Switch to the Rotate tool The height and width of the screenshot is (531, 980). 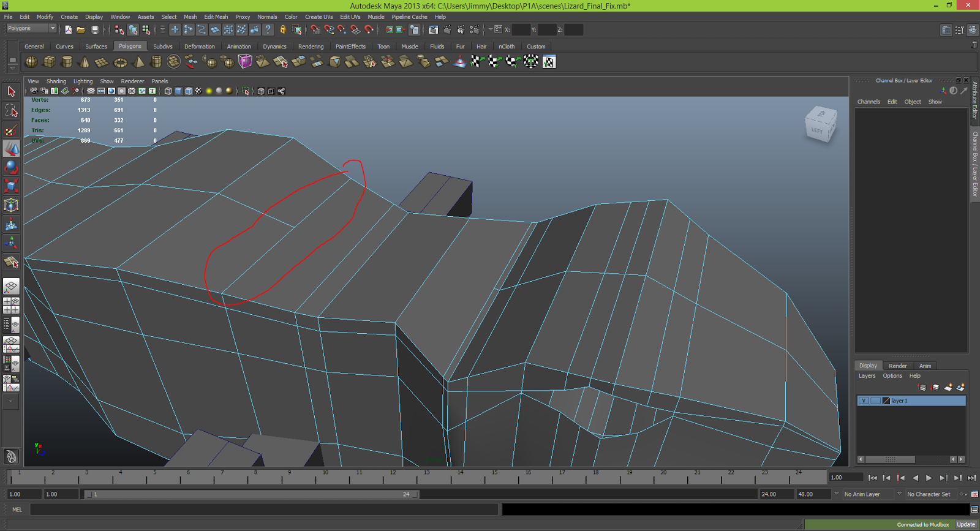11,167
